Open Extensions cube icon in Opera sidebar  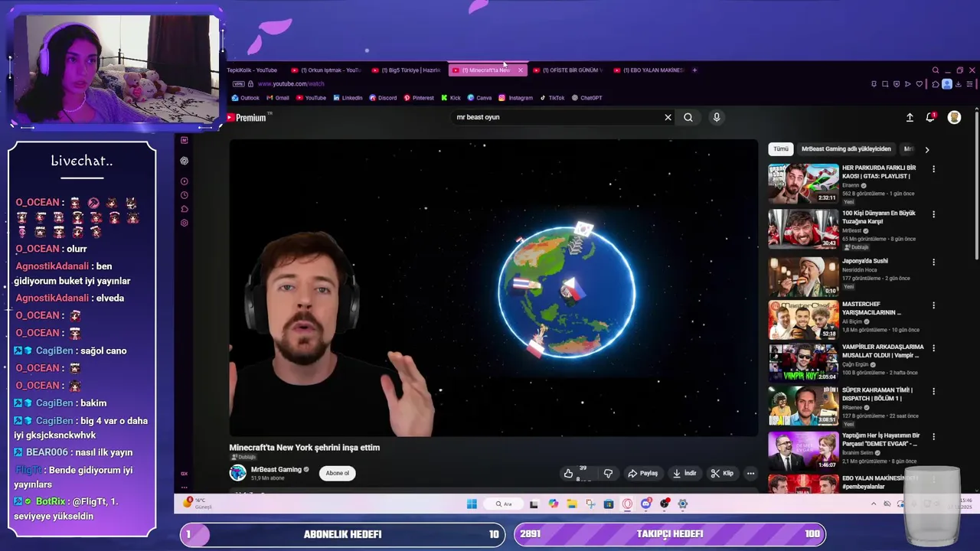click(185, 209)
